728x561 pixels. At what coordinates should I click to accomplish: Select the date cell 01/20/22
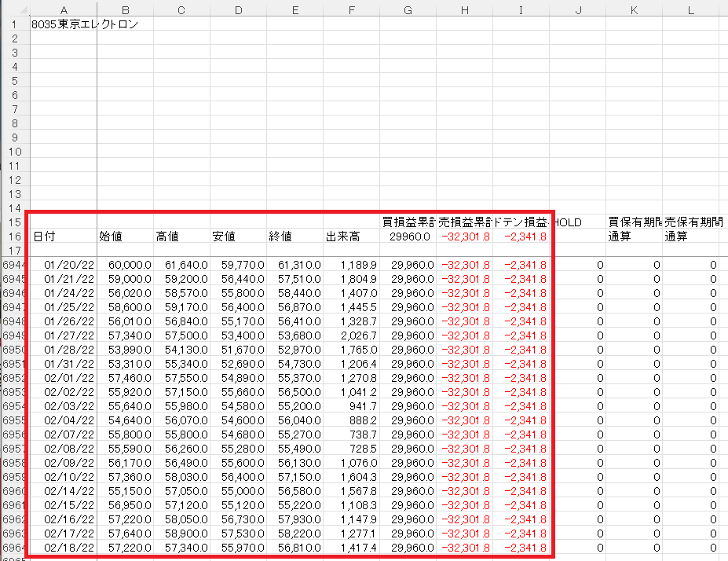click(x=64, y=265)
